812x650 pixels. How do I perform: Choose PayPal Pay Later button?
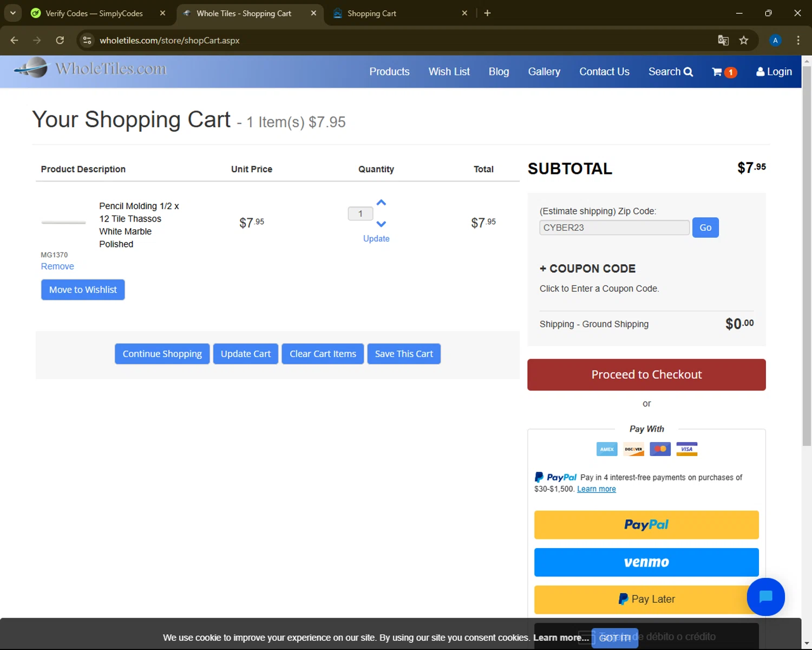point(646,599)
